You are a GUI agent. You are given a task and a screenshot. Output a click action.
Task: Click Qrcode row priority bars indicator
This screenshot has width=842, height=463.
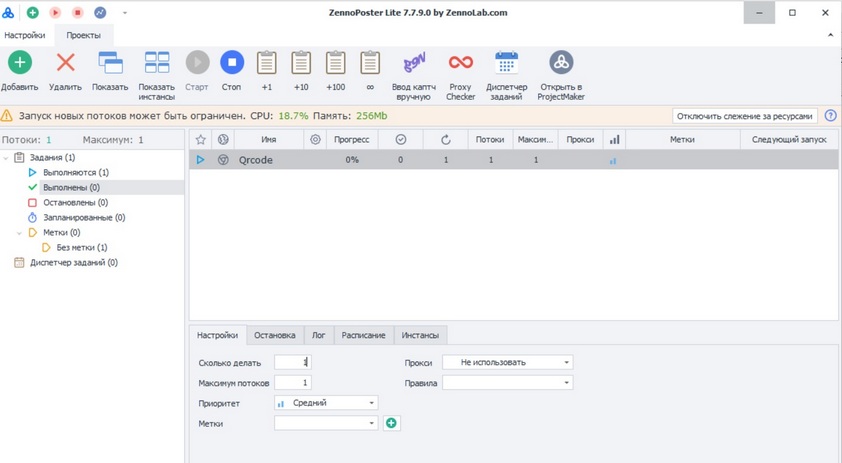pyautogui.click(x=613, y=161)
